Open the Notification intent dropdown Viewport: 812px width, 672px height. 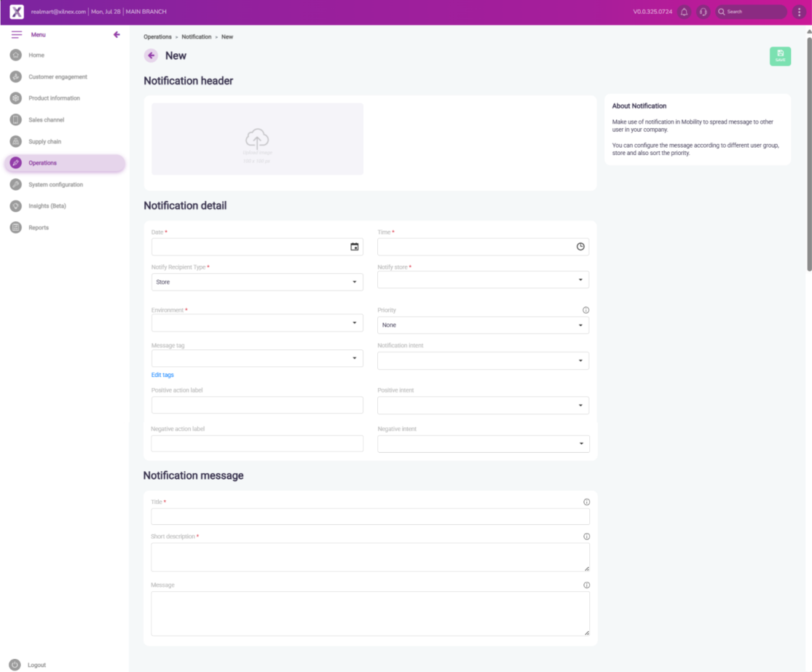[483, 360]
